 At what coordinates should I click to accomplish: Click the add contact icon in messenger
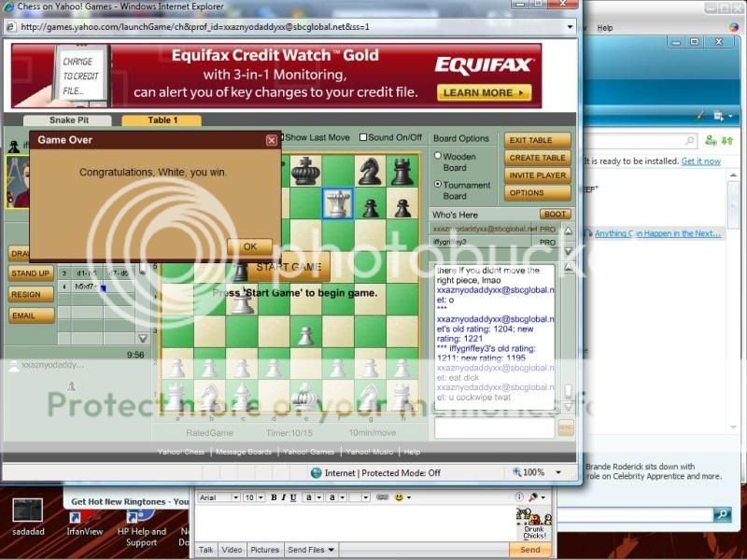click(x=712, y=141)
